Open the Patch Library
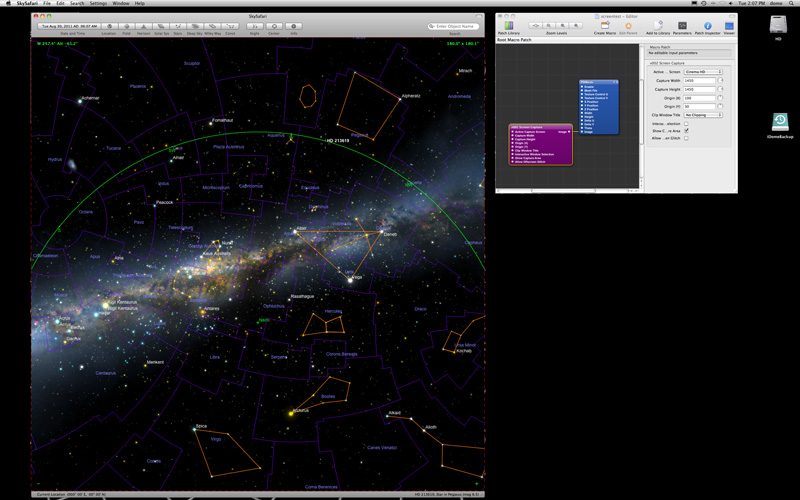Image resolution: width=800 pixels, height=500 pixels. click(x=509, y=25)
